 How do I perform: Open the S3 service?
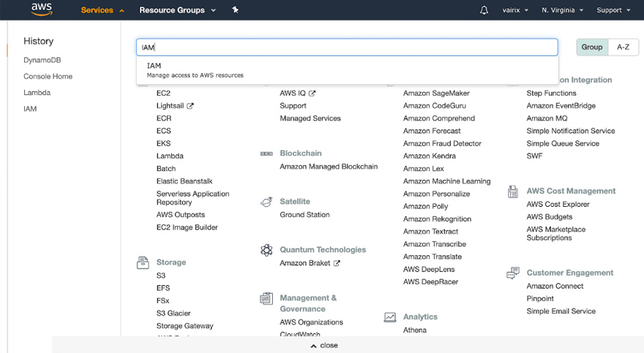[160, 276]
